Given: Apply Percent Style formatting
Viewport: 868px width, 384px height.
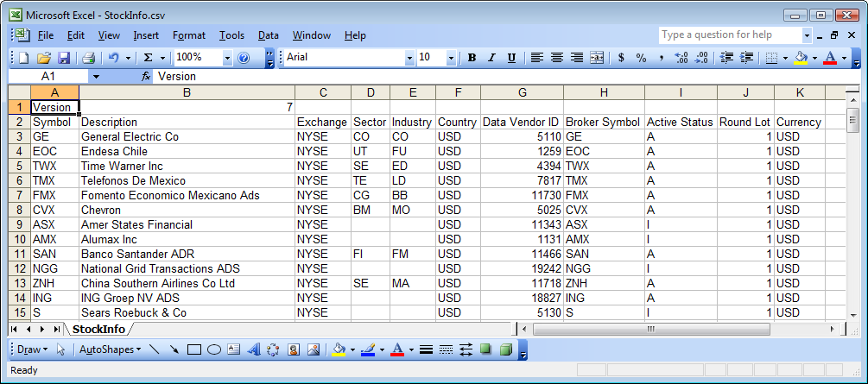Looking at the screenshot, I should coord(641,58).
